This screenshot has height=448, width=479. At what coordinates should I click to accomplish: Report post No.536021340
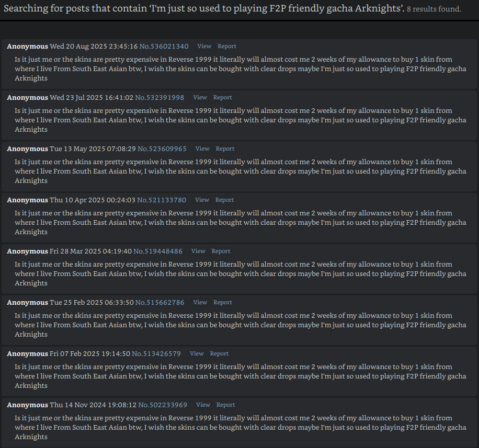227,46
